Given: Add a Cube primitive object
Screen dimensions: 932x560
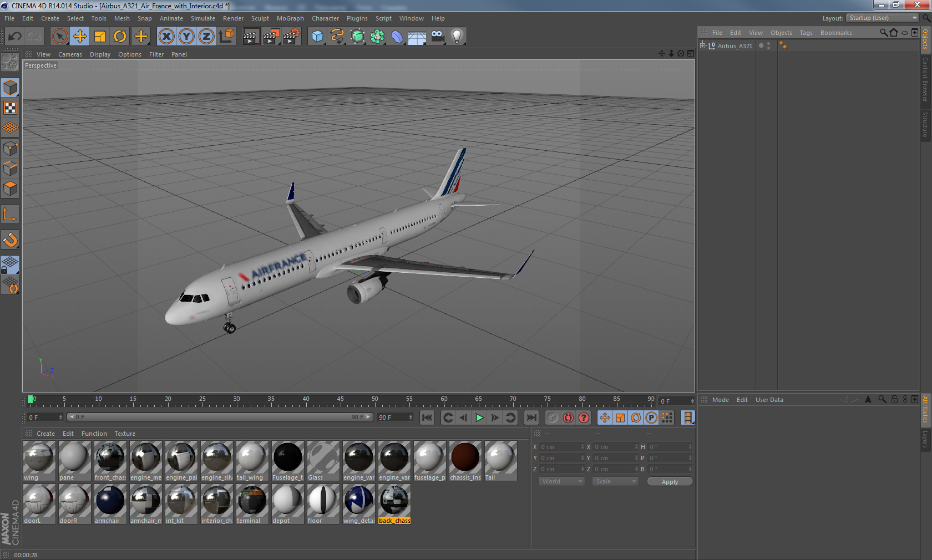Looking at the screenshot, I should (317, 37).
